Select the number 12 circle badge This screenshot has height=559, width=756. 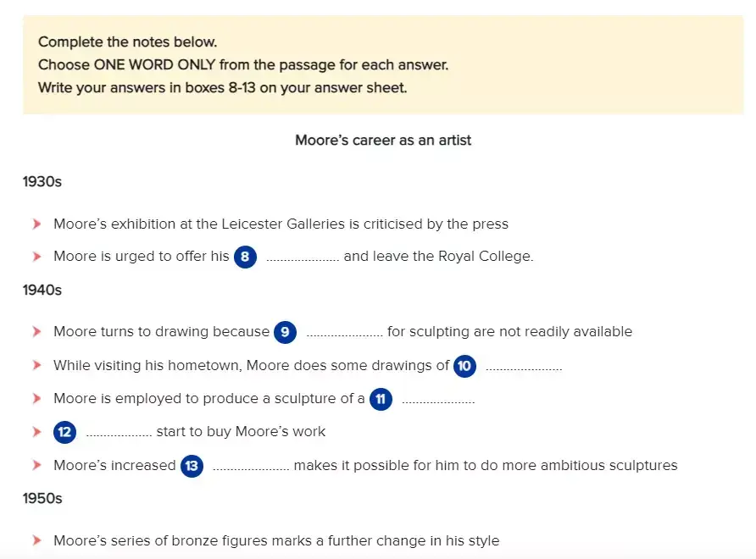coord(64,432)
